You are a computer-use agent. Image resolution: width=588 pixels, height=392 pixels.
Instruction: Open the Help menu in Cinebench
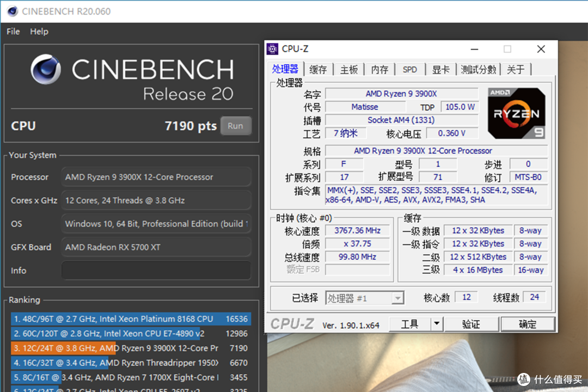[x=39, y=32]
